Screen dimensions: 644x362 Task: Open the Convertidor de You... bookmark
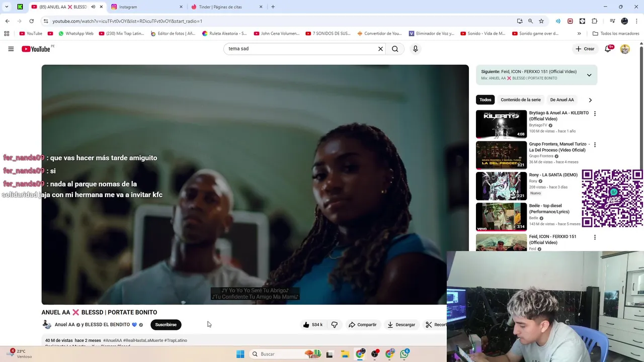point(380,34)
